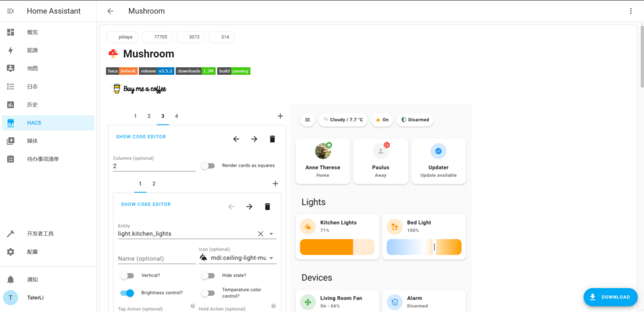Click upper SHOW CODE EDITOR link
This screenshot has width=644, height=312.
click(x=141, y=136)
